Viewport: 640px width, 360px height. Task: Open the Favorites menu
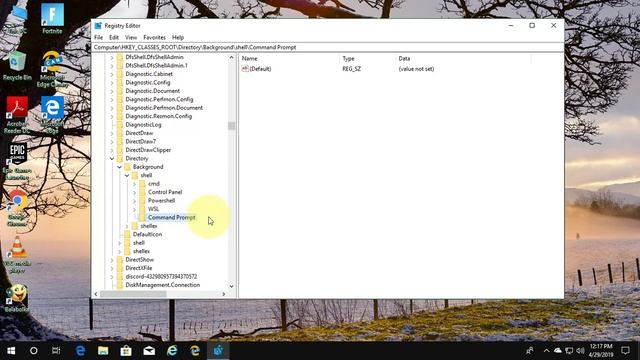(154, 38)
